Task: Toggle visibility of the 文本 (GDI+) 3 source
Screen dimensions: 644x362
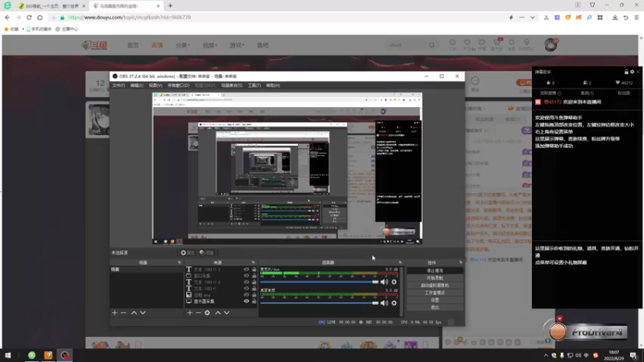Action: pos(246,269)
